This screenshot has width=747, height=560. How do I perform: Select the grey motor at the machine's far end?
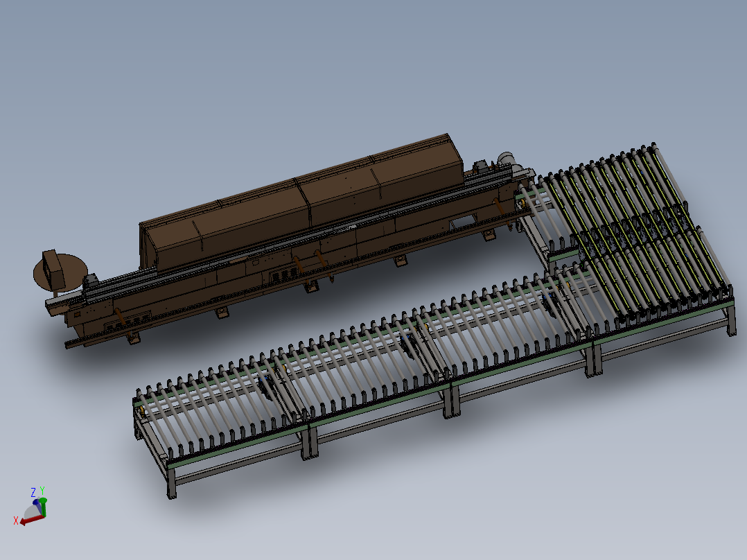[x=507, y=159]
